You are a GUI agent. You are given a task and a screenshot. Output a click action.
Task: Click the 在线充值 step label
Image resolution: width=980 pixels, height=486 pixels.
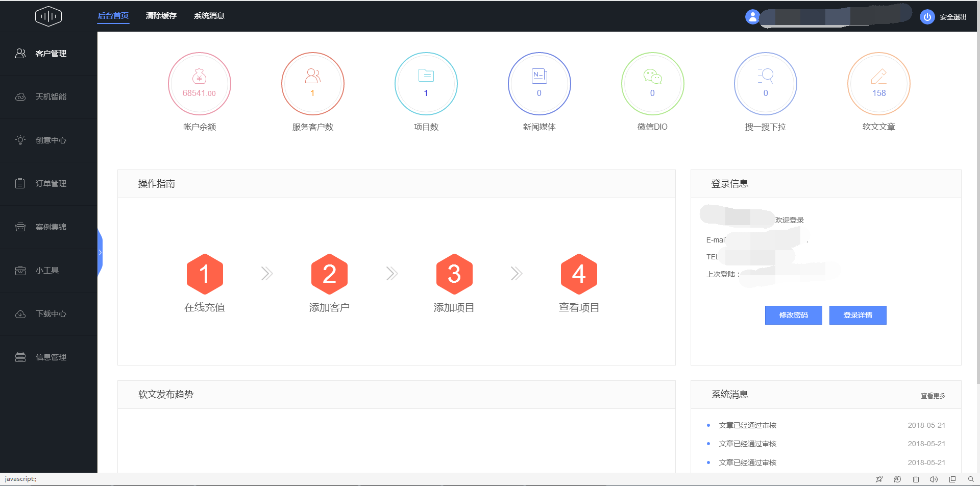(x=205, y=307)
